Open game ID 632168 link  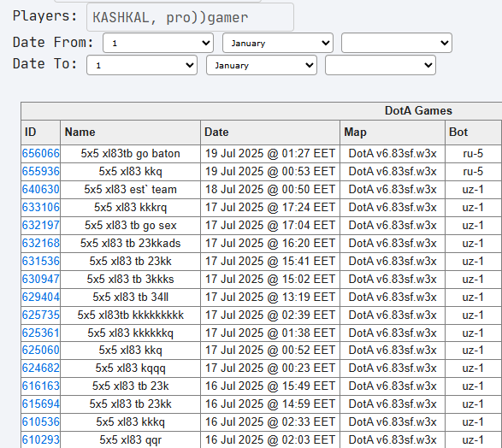click(x=41, y=243)
